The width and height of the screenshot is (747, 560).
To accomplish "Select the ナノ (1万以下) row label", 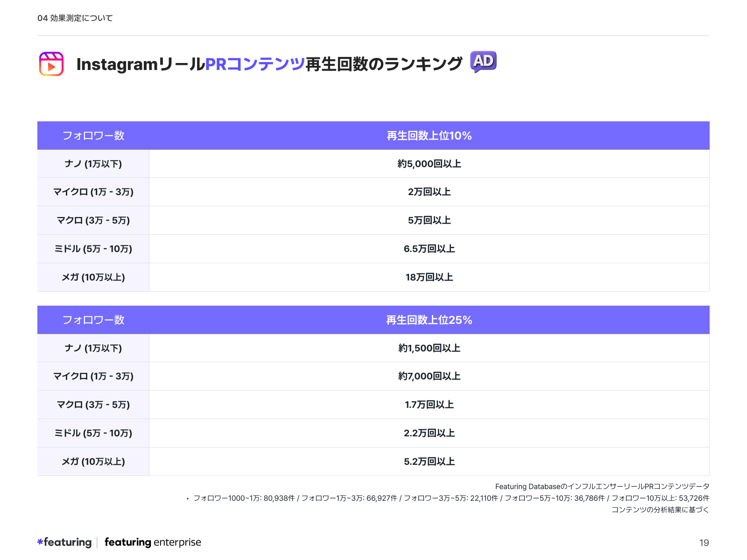I will pyautogui.click(x=93, y=164).
